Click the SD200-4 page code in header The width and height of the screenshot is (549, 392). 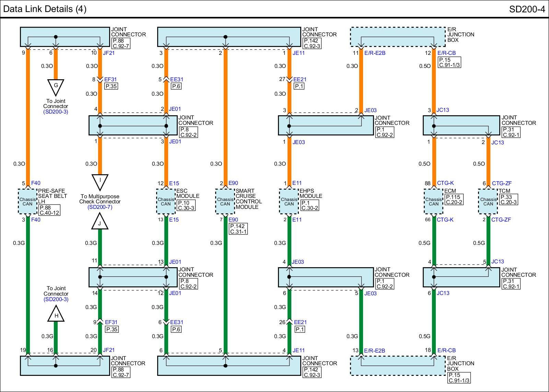(527, 9)
